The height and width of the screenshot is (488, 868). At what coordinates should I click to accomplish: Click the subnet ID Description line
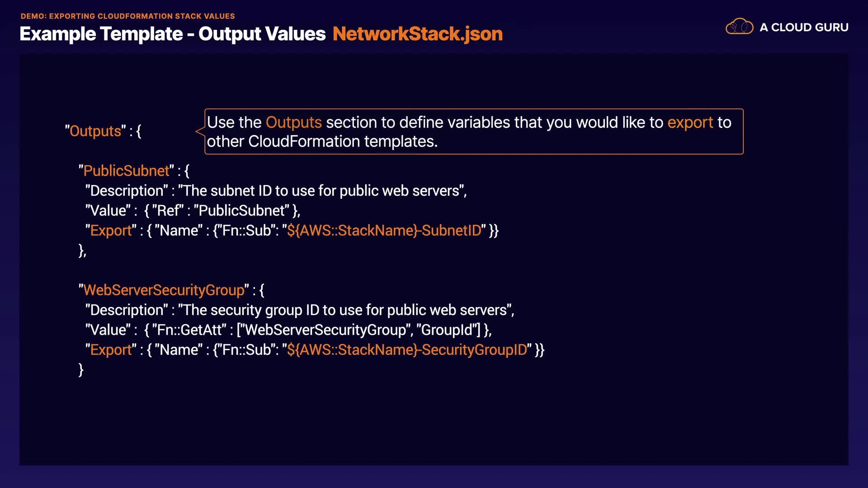(276, 191)
